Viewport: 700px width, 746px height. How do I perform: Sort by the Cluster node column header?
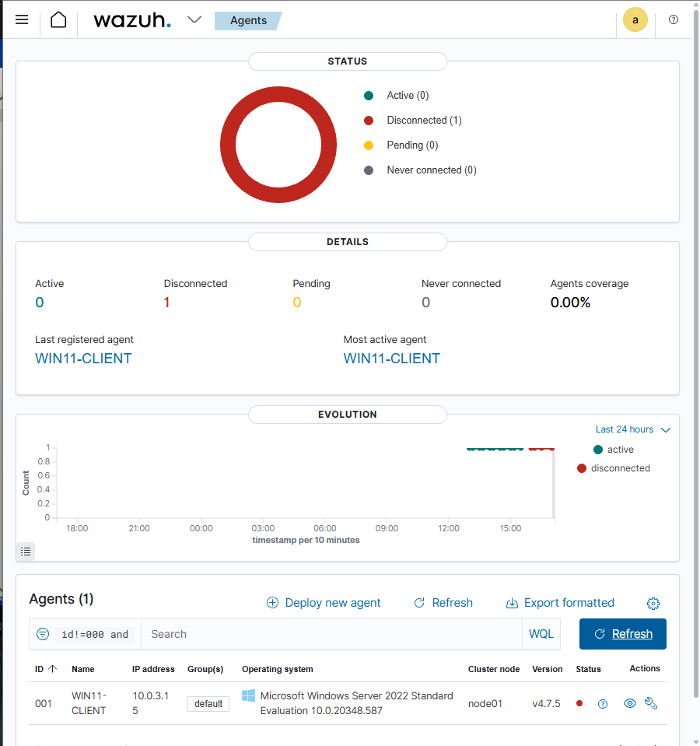(x=494, y=669)
